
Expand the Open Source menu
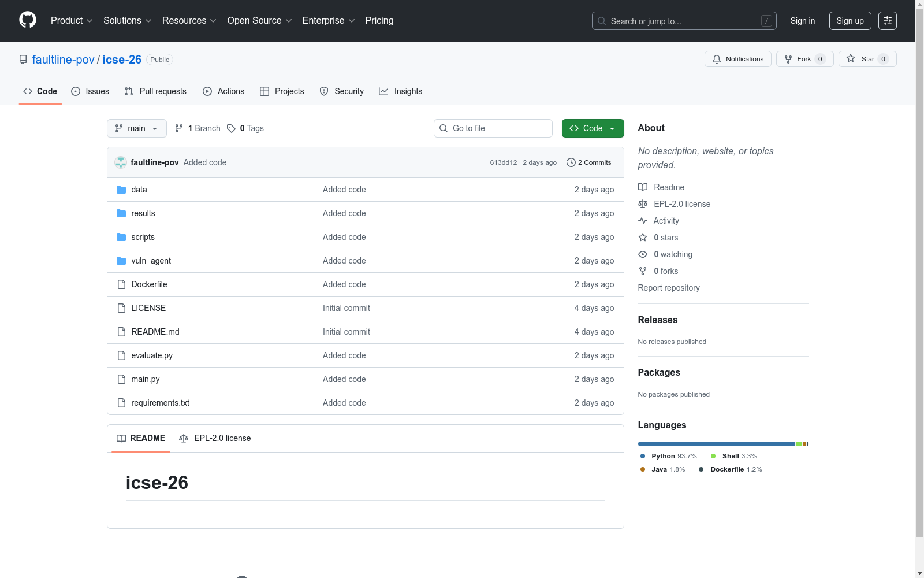coord(260,20)
